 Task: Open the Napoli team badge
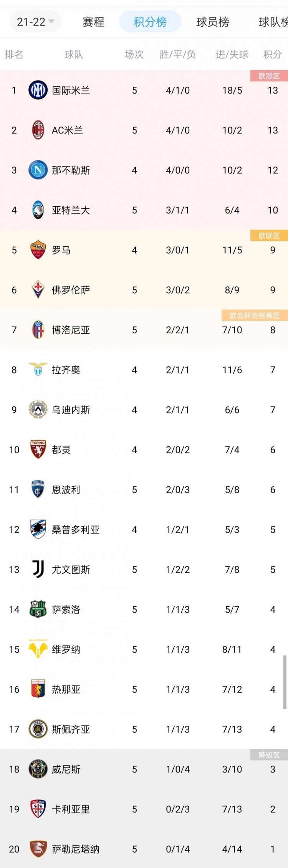[x=37, y=170]
